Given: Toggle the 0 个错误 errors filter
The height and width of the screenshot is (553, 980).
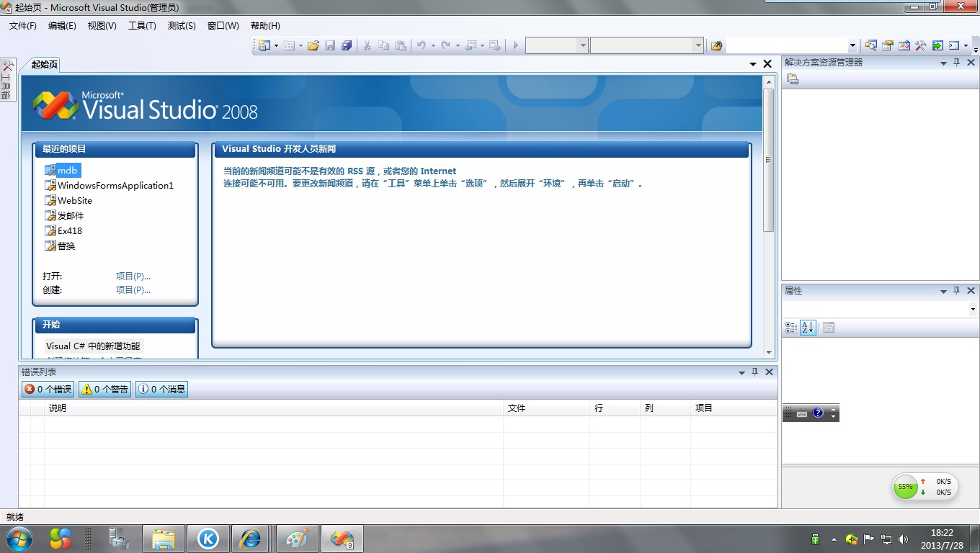Looking at the screenshot, I should (48, 389).
